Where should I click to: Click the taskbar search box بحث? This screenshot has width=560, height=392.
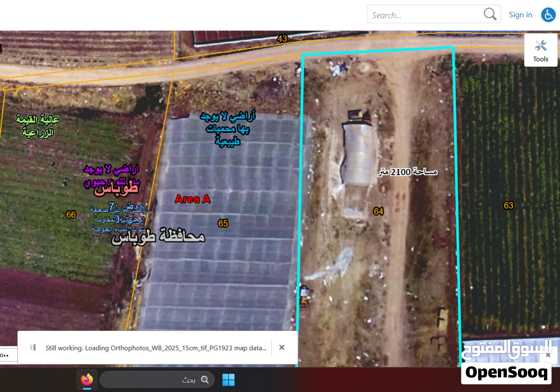157,380
